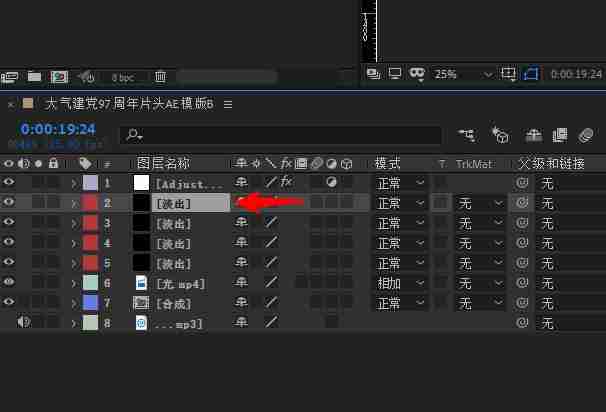Hide layer 6 光.mp4 with eye toggle
This screenshot has width=606, height=412.
(9, 282)
